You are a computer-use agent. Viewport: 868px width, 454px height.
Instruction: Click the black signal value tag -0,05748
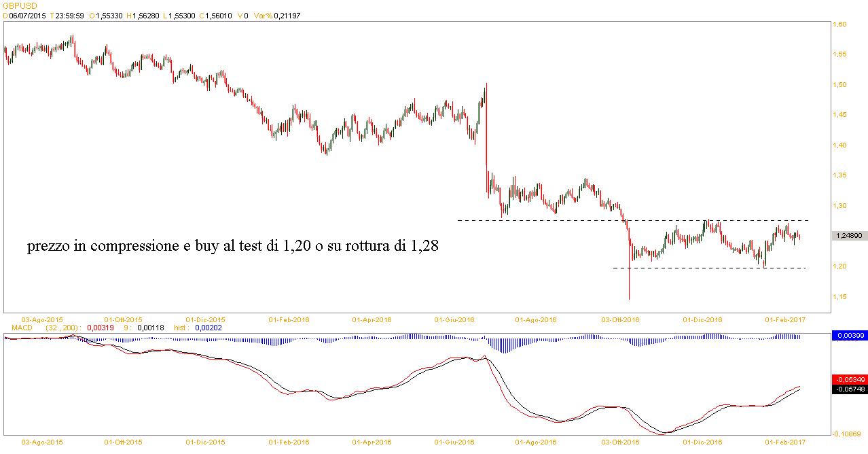point(849,389)
